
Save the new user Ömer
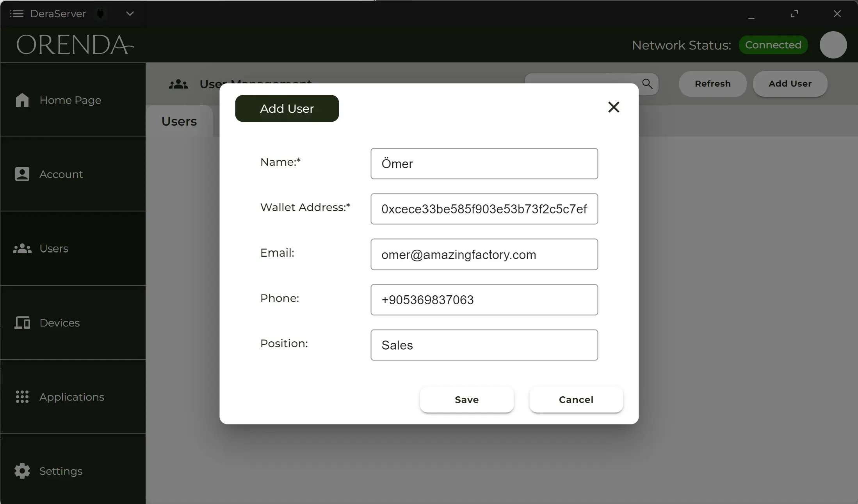click(466, 400)
